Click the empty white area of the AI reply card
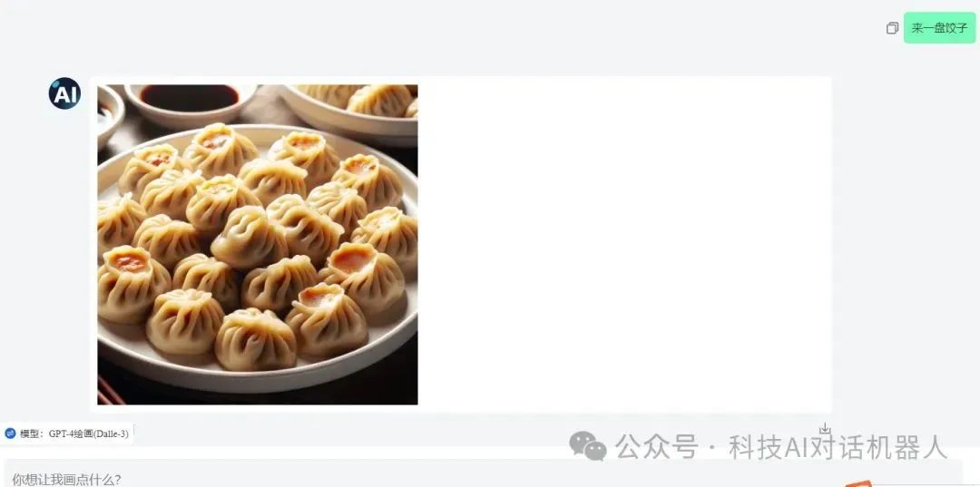Viewport: 980px width, 487px height. click(625, 245)
